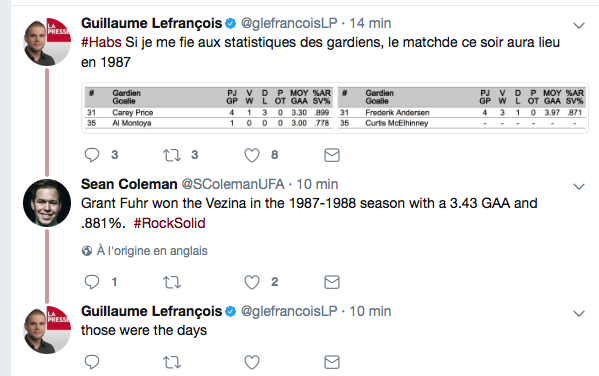Send first tweet via direct message envelope
Screen dimensions: 599x376
click(x=332, y=155)
